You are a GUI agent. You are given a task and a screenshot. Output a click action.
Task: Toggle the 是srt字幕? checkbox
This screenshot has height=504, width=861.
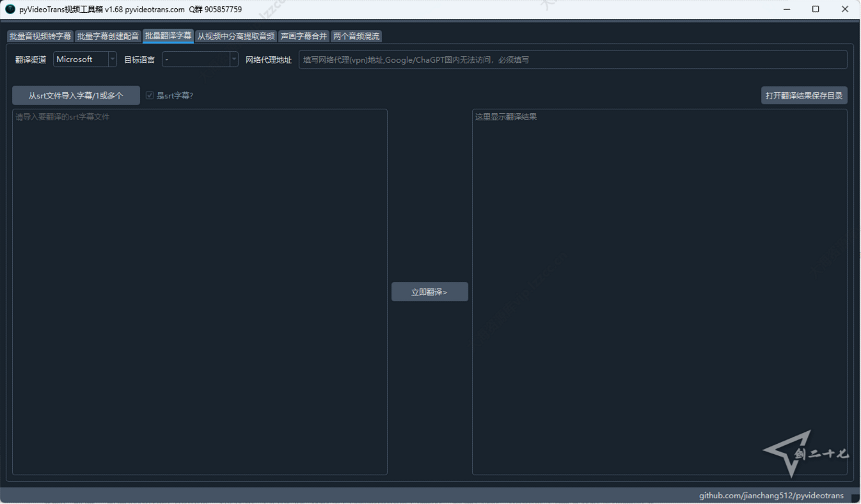150,95
